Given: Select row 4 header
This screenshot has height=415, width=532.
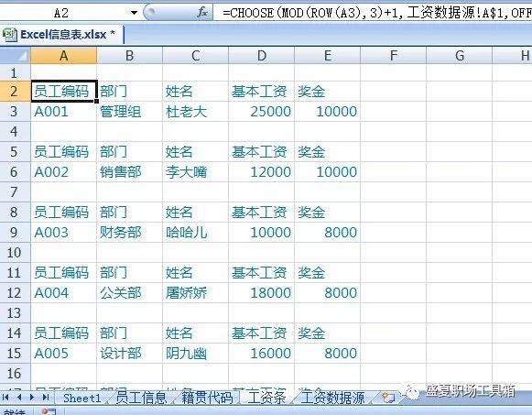Looking at the screenshot, I should pos(16,131).
